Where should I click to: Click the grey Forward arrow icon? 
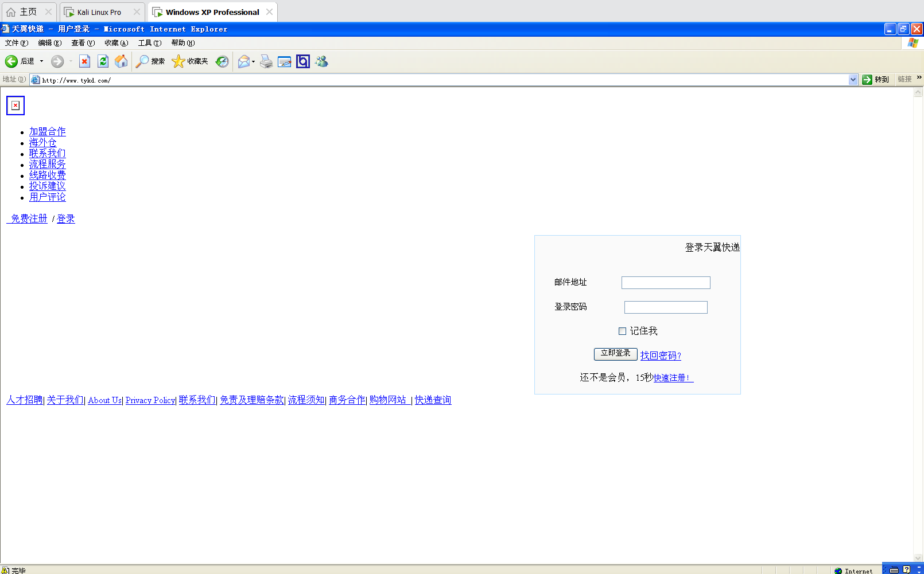tap(57, 61)
